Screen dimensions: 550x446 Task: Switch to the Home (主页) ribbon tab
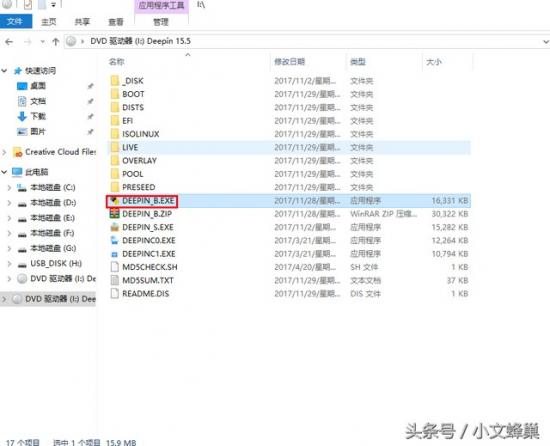coord(49,22)
